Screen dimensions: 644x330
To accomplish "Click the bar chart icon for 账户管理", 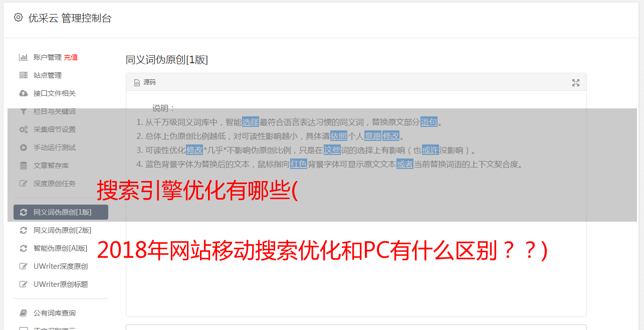I will point(23,57).
